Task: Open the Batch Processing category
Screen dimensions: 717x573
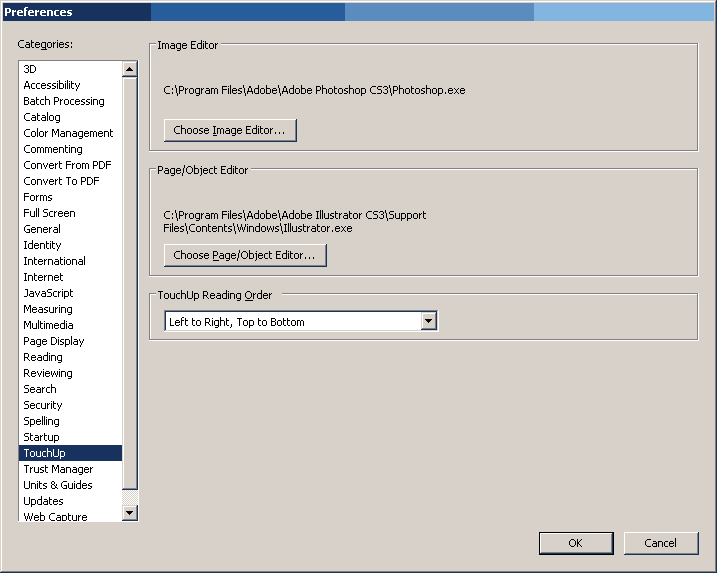Action: 70,101
